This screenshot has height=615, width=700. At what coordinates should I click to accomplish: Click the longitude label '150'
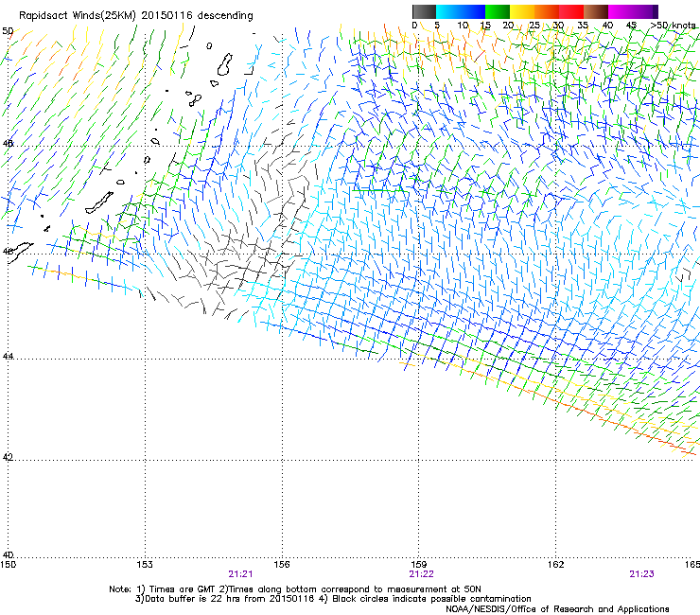click(x=8, y=565)
